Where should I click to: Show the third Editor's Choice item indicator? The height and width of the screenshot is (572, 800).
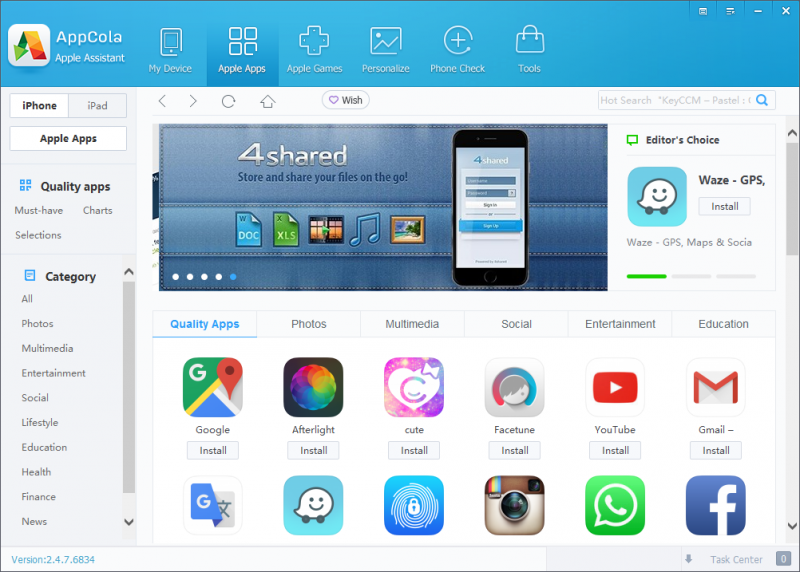(x=736, y=276)
